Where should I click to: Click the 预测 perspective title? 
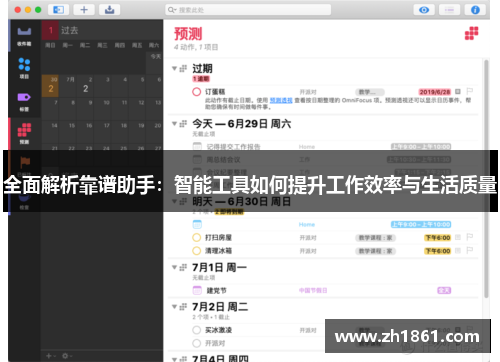188,34
